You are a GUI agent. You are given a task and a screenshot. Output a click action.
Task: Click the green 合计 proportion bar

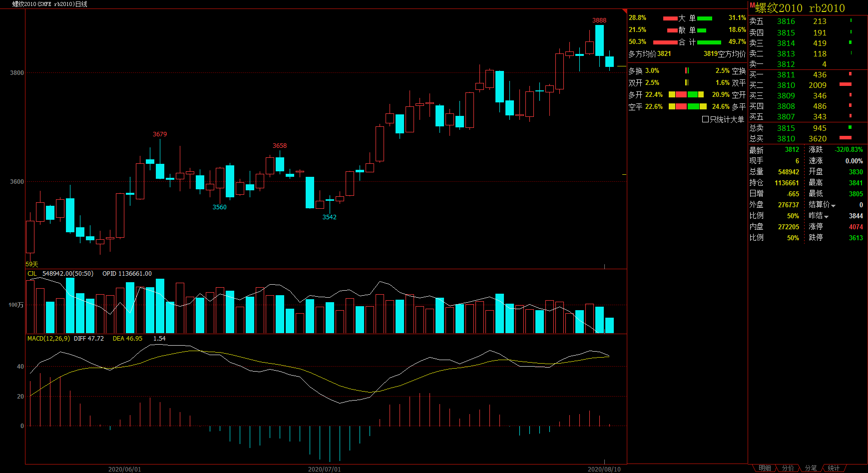click(x=709, y=42)
